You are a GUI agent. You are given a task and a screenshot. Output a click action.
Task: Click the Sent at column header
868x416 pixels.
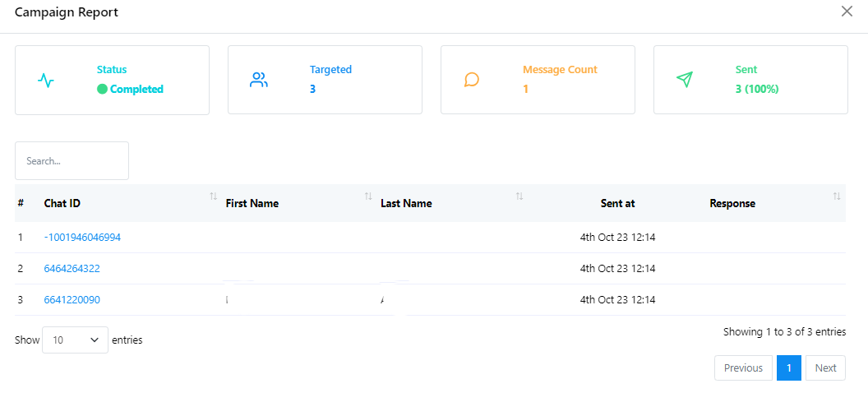click(617, 204)
